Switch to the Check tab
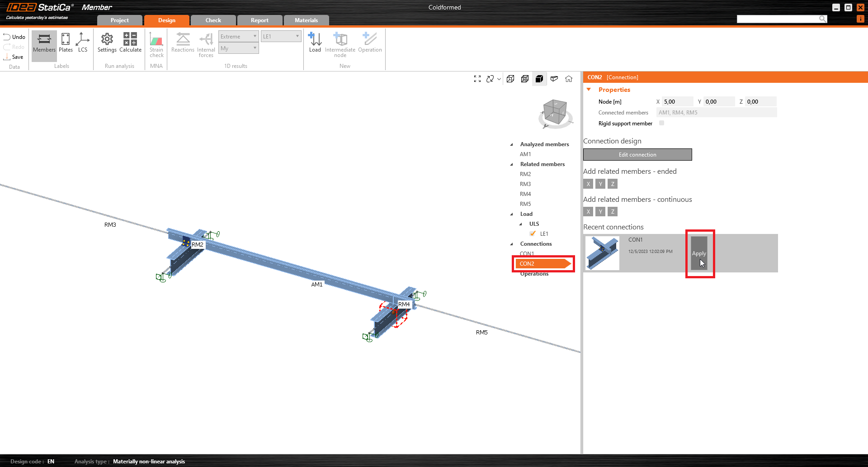This screenshot has height=467, width=868. coord(213,20)
